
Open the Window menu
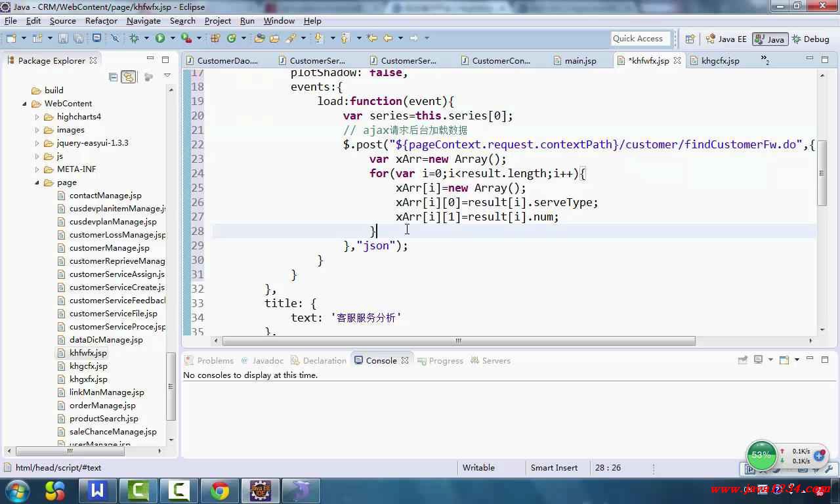[x=279, y=20]
